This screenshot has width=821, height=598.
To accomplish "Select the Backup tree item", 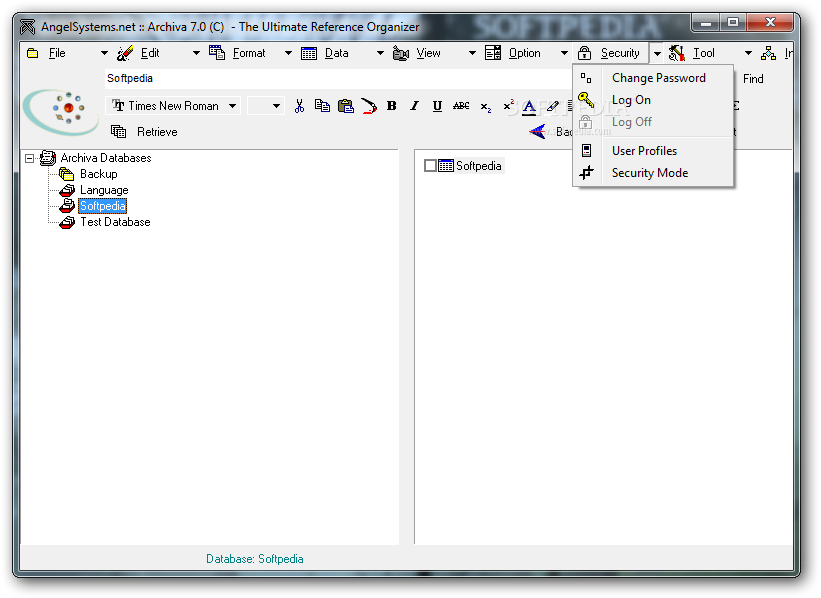I will coord(98,174).
